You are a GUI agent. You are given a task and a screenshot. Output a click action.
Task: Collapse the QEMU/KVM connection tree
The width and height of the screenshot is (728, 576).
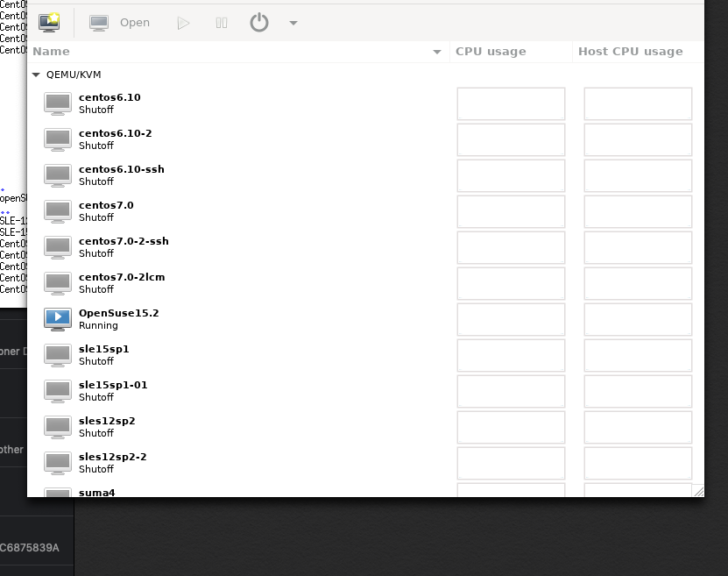tap(36, 75)
